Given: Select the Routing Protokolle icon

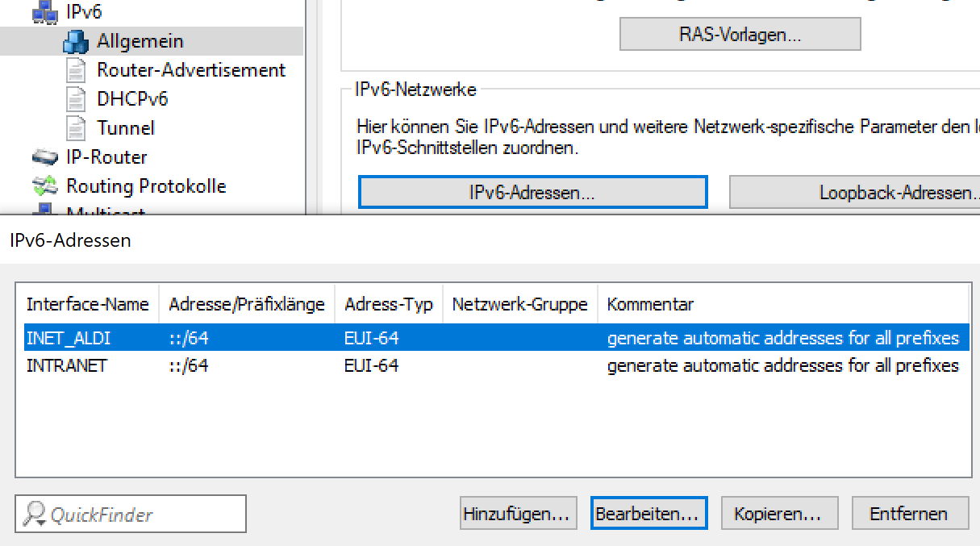Looking at the screenshot, I should (44, 185).
